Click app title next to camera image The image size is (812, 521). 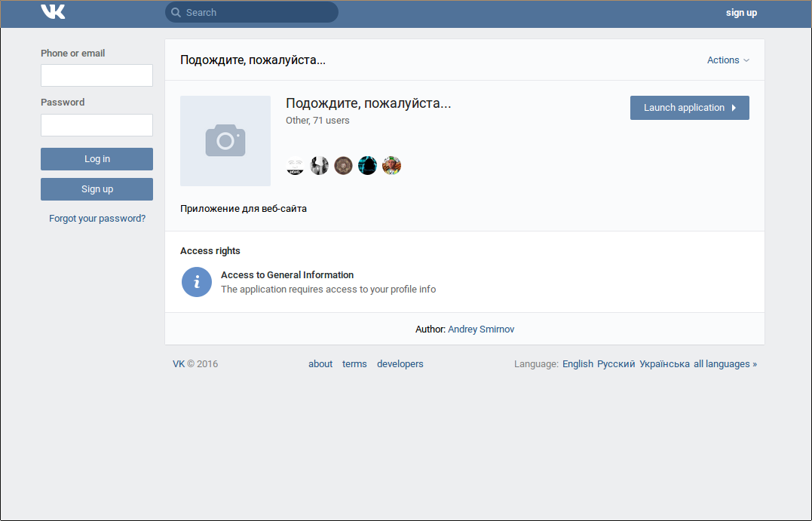368,103
